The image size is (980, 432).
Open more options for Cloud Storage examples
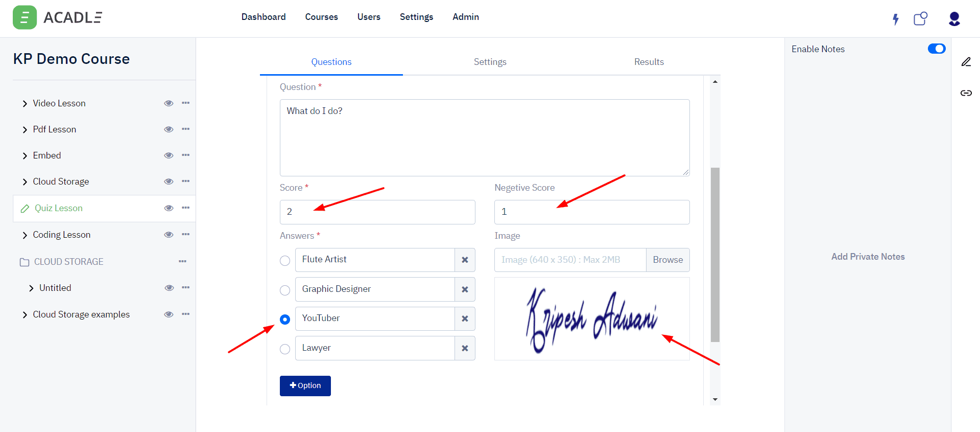point(185,314)
